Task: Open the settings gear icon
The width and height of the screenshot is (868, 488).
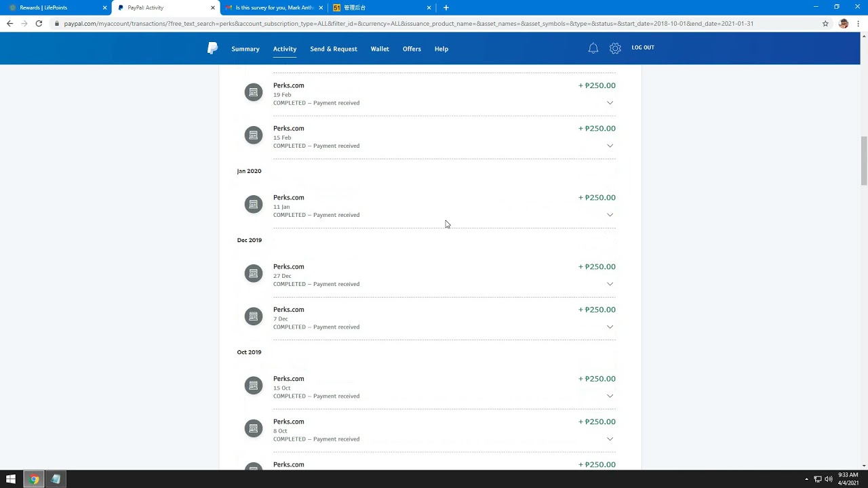Action: pos(615,48)
